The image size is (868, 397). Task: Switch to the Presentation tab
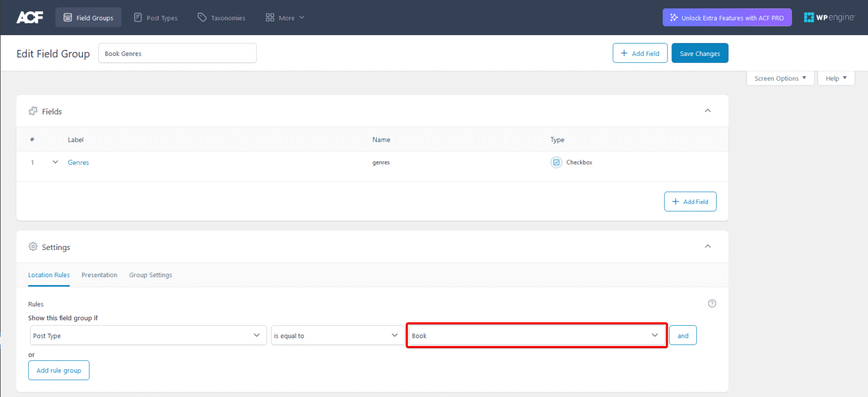pos(99,275)
